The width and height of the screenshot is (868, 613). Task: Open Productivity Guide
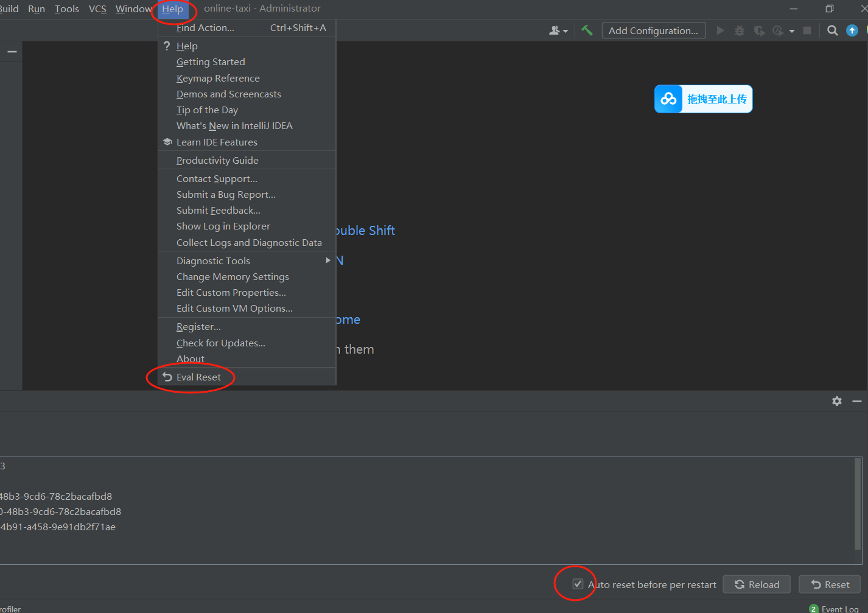coord(247,160)
